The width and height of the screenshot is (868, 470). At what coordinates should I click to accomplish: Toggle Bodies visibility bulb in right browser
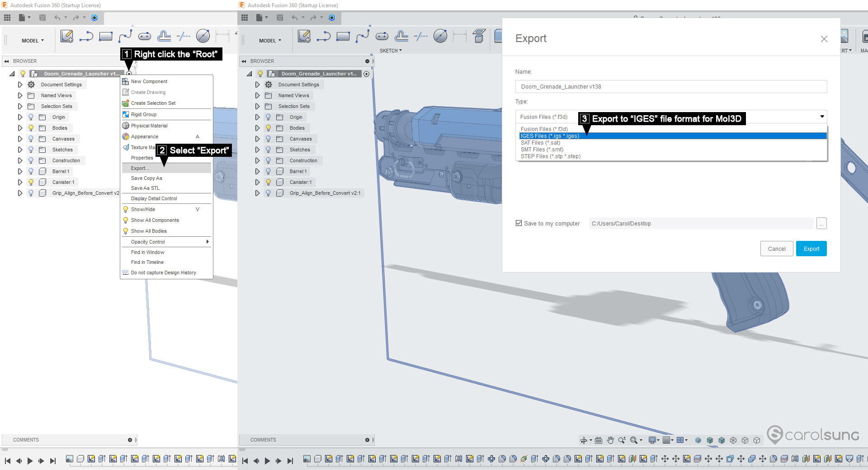268,128
